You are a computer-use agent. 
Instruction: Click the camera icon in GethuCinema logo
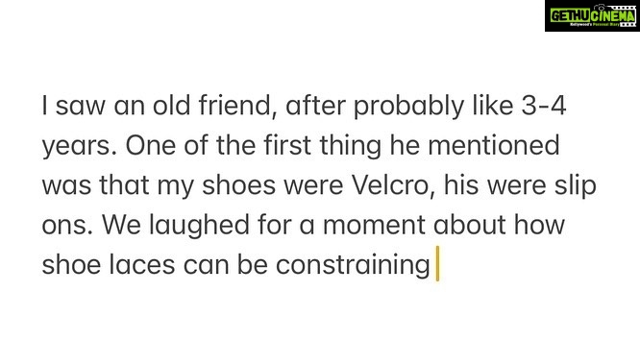pos(600,8)
